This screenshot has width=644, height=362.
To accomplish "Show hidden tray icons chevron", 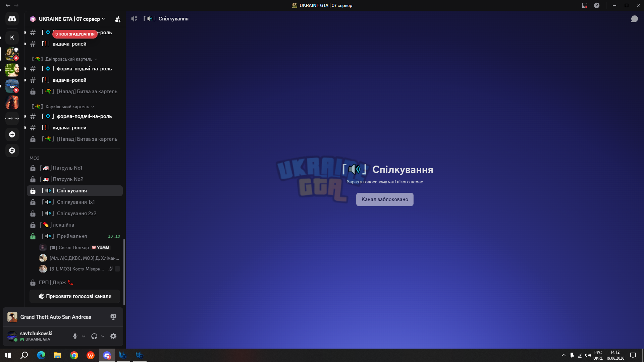I will 563,355.
